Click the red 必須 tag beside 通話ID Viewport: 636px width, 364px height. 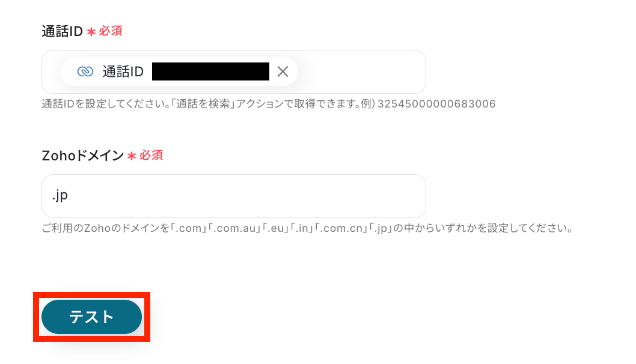point(111,31)
